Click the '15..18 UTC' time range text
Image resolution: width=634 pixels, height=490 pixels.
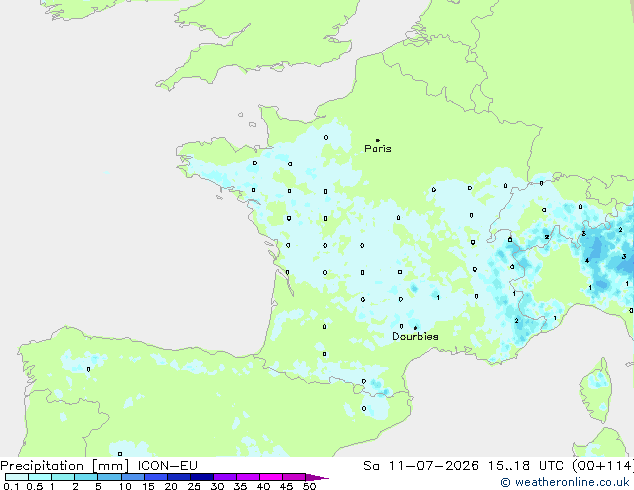tap(526, 466)
